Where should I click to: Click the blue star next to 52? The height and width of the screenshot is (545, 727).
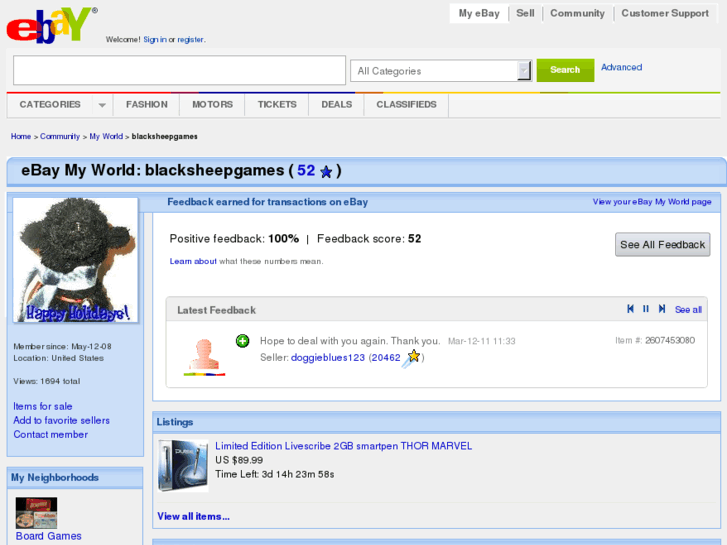pos(326,172)
